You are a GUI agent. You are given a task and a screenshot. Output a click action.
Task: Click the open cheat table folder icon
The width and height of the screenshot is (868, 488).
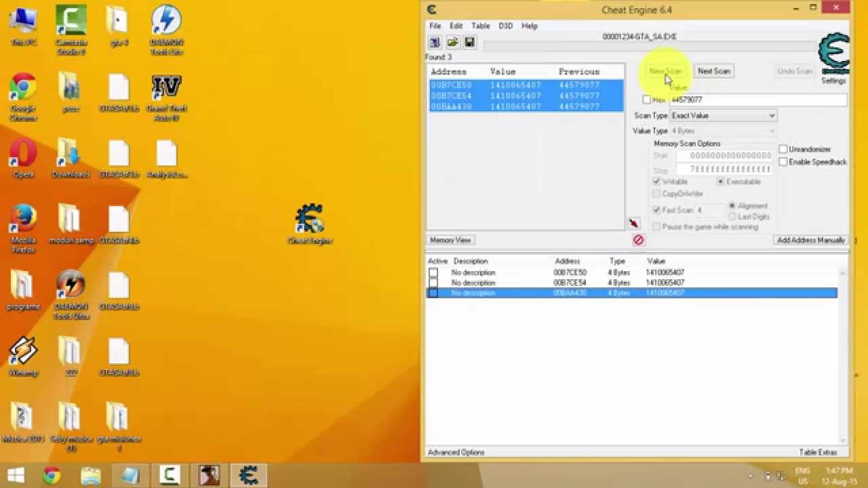(452, 43)
